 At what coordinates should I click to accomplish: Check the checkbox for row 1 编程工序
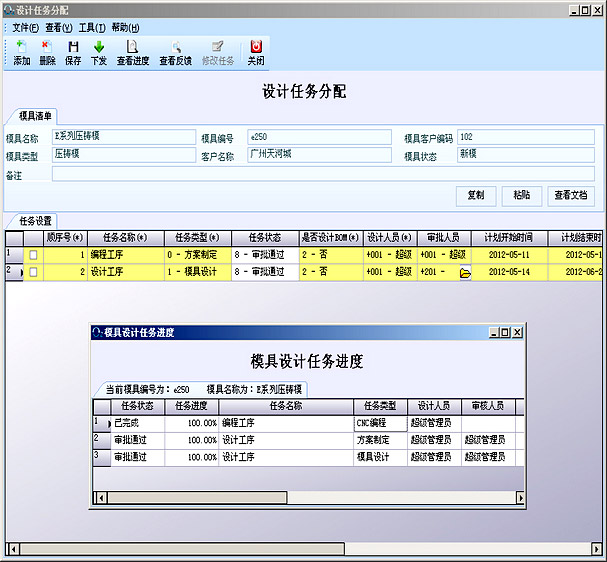[x=33, y=256]
